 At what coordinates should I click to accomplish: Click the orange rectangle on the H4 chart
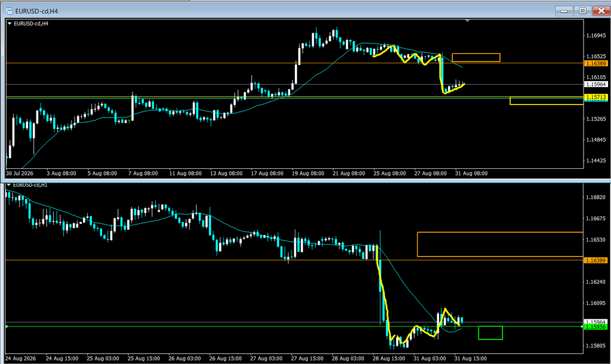pos(476,58)
